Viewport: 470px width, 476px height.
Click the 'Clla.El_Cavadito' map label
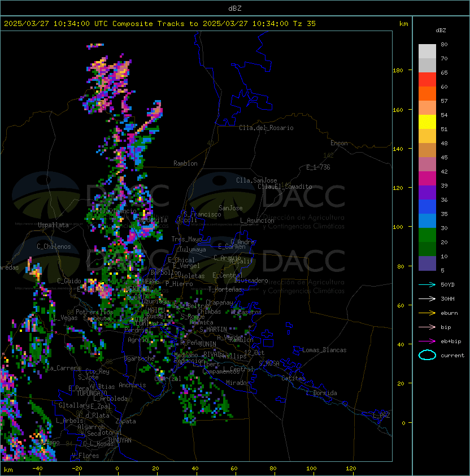285,187
